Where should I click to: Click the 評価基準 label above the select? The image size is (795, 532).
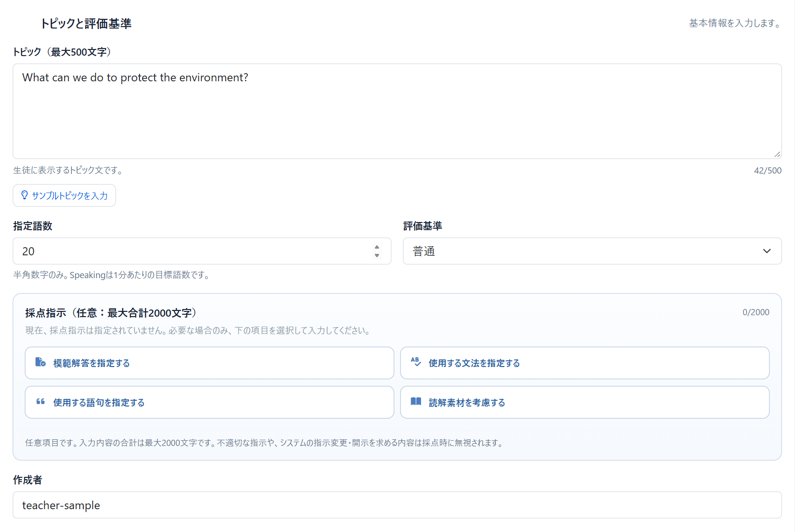(422, 226)
